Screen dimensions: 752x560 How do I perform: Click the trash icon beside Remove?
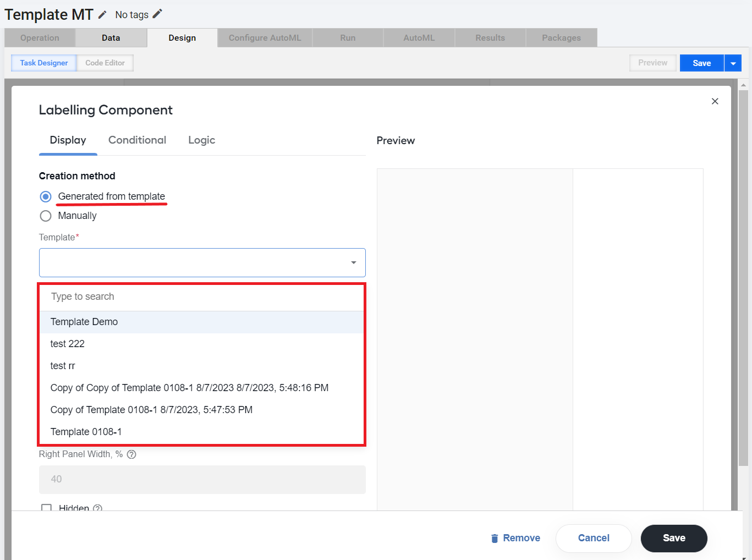(495, 538)
